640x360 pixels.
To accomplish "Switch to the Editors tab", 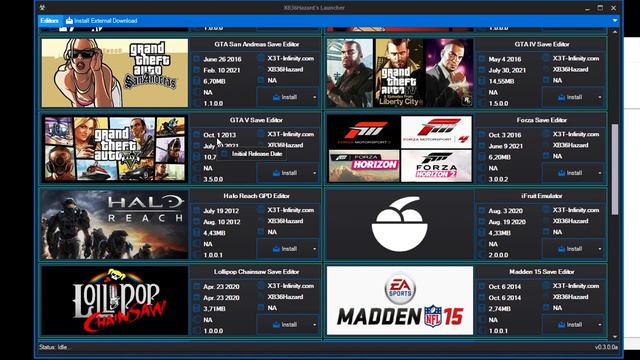I will pyautogui.click(x=49, y=20).
